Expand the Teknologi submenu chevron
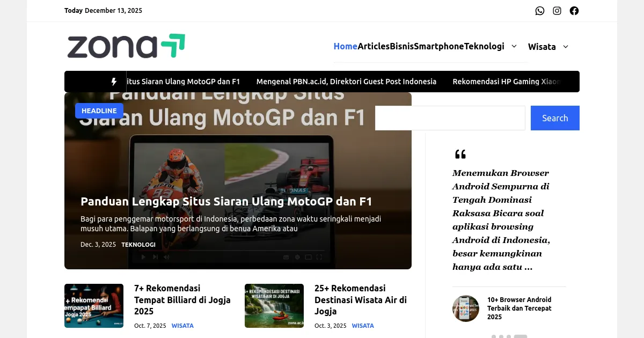This screenshot has width=644, height=338. pyautogui.click(x=514, y=46)
